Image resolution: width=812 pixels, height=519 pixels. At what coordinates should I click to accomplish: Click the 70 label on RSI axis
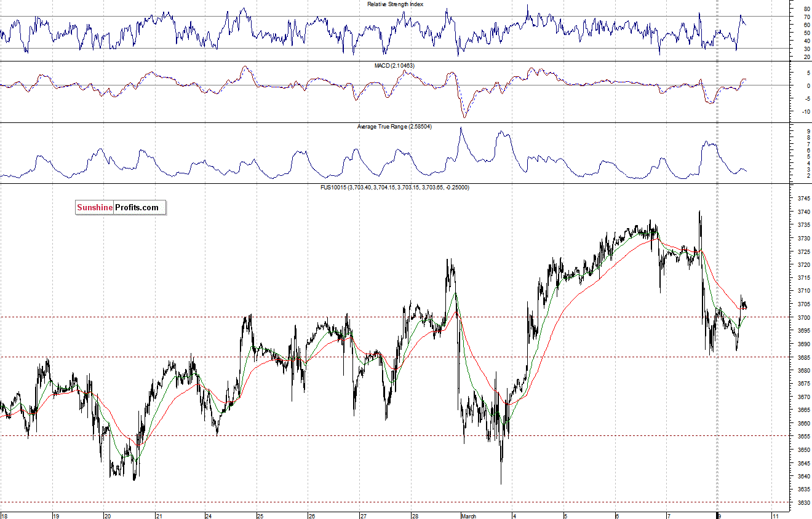[806, 17]
